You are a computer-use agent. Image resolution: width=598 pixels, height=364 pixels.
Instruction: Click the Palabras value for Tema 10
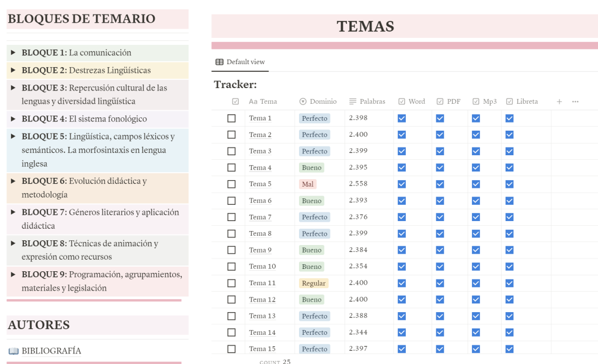[358, 267]
